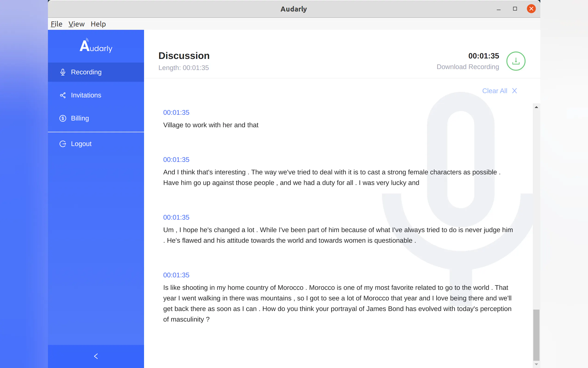Click the Audarly logo in sidebar
588x368 pixels.
[96, 46]
